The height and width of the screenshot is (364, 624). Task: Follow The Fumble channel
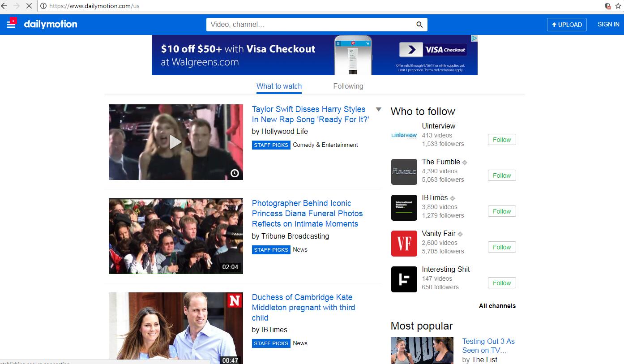[502, 176]
